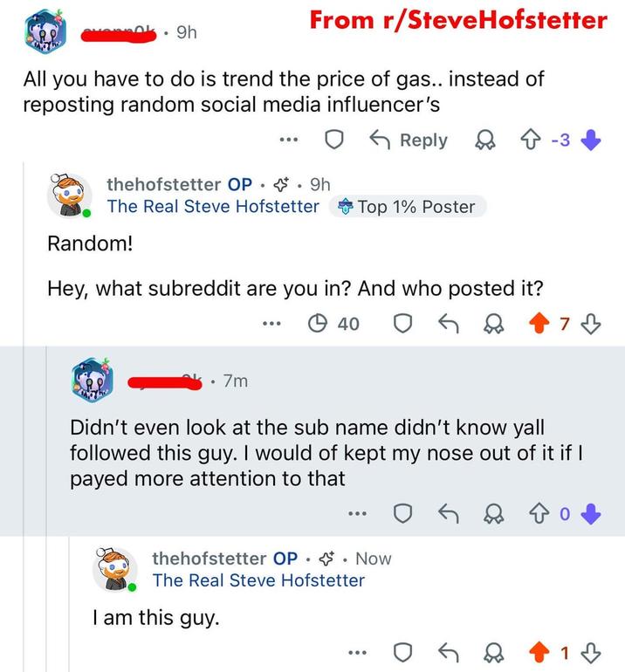Screen dimensions: 625x672
Task: Open more options on the top comment
Action: point(290,141)
